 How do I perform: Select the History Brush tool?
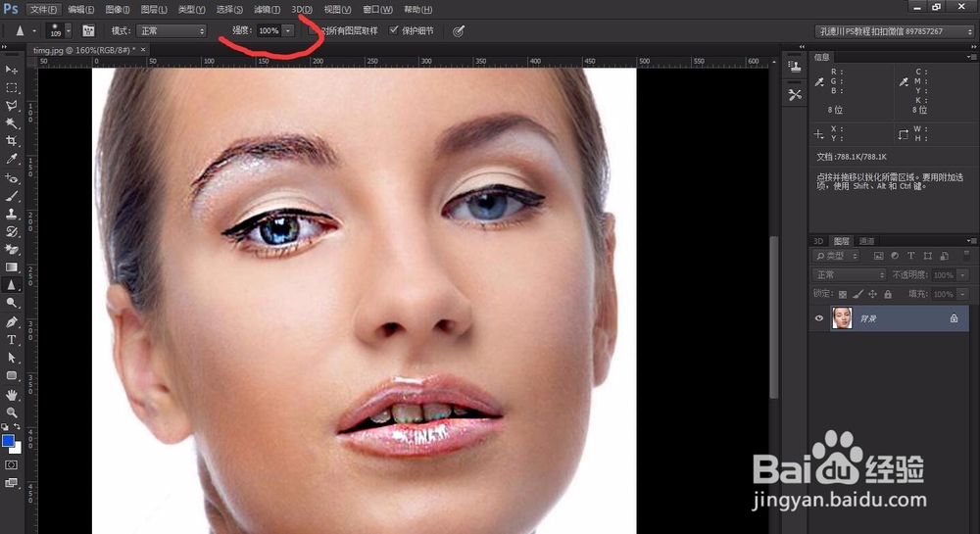coord(11,231)
